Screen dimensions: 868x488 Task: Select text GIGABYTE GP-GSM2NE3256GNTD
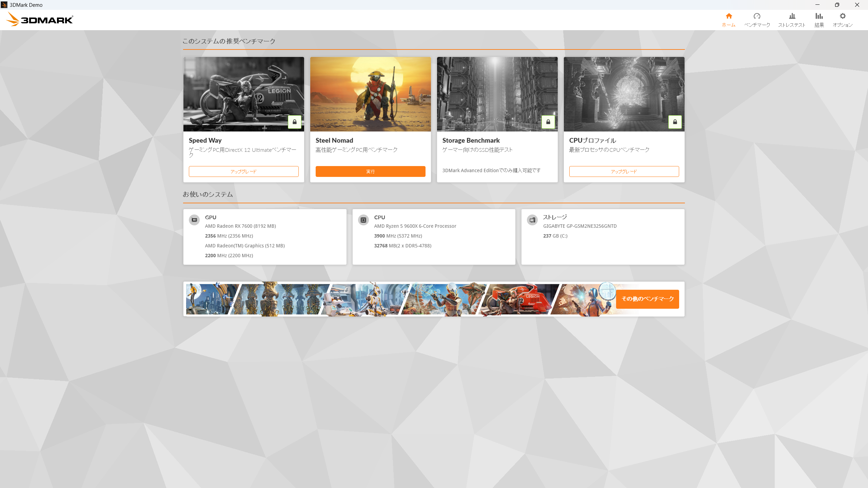(580, 226)
